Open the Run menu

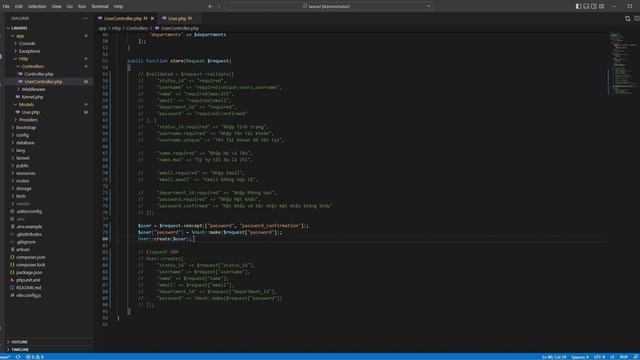82,7
